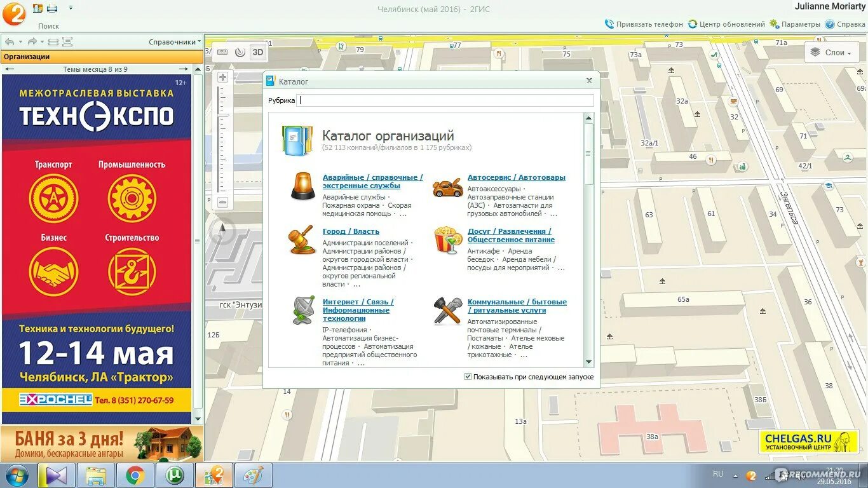Open Интернет / Связь / Информационные технологии
Viewport: 868px width, 488px height.
[358, 310]
